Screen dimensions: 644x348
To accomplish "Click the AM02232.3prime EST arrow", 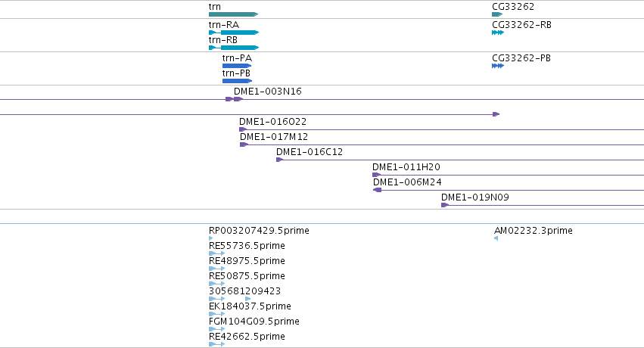I will [x=496, y=238].
